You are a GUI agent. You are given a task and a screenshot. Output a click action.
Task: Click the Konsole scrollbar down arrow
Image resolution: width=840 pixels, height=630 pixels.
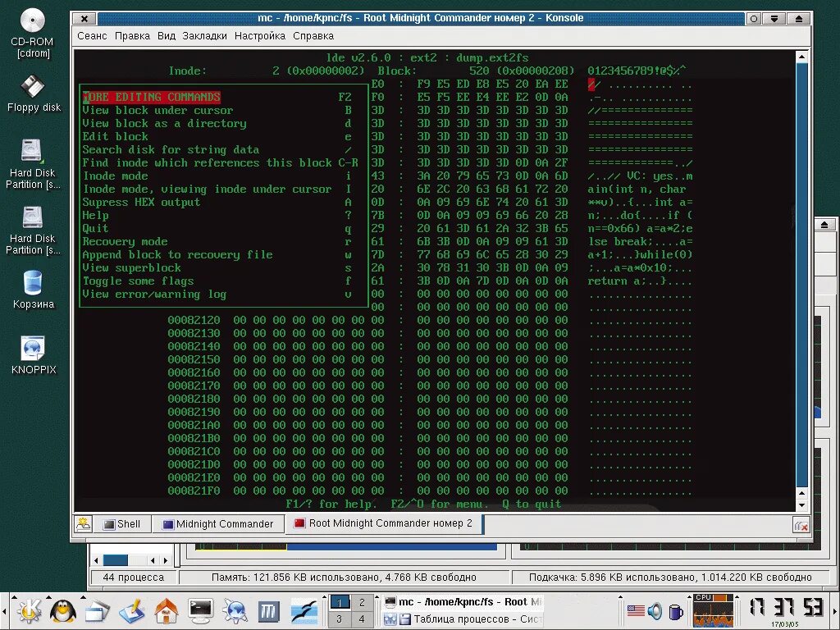[x=801, y=505]
